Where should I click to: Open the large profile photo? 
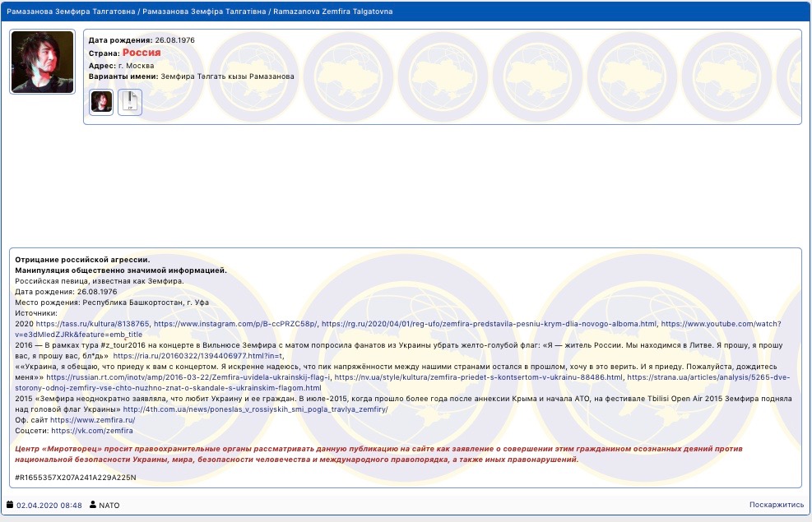43,62
